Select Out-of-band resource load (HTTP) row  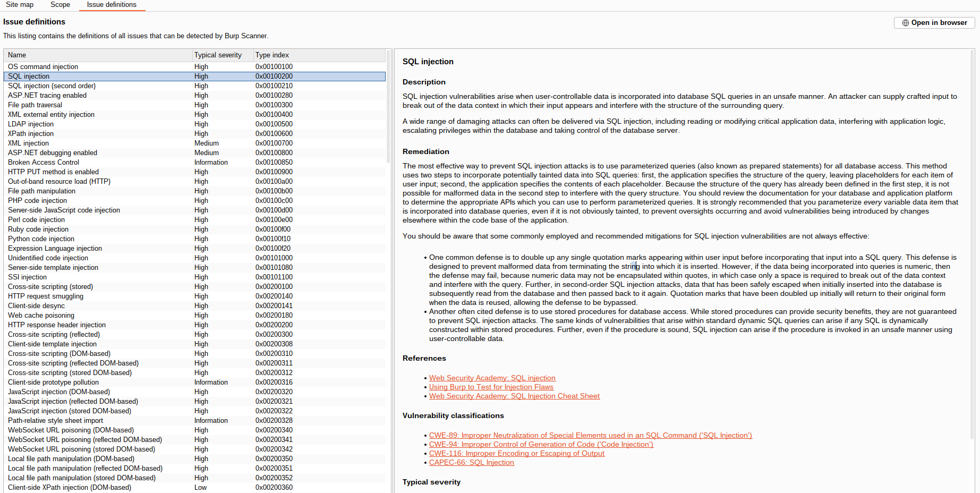(194, 182)
